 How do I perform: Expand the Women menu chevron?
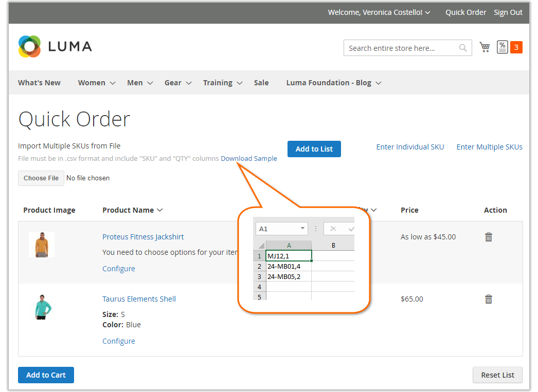[113, 83]
